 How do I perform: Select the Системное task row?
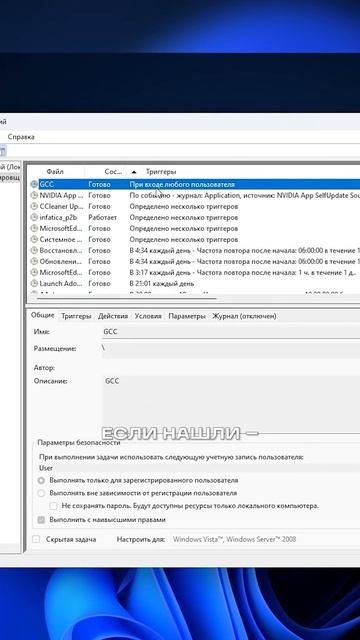click(x=195, y=240)
